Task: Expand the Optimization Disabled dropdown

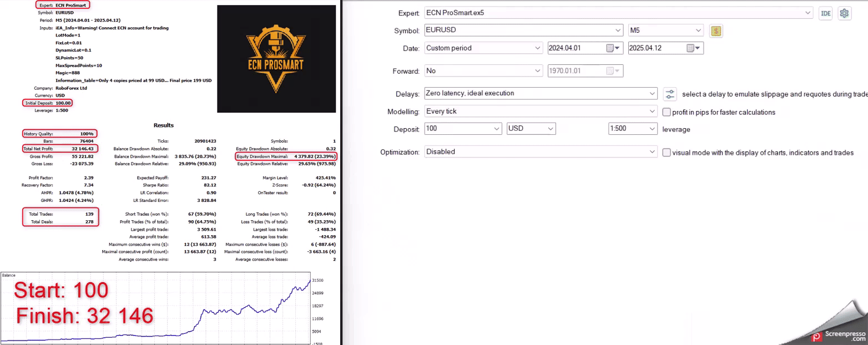Action: [x=653, y=152]
